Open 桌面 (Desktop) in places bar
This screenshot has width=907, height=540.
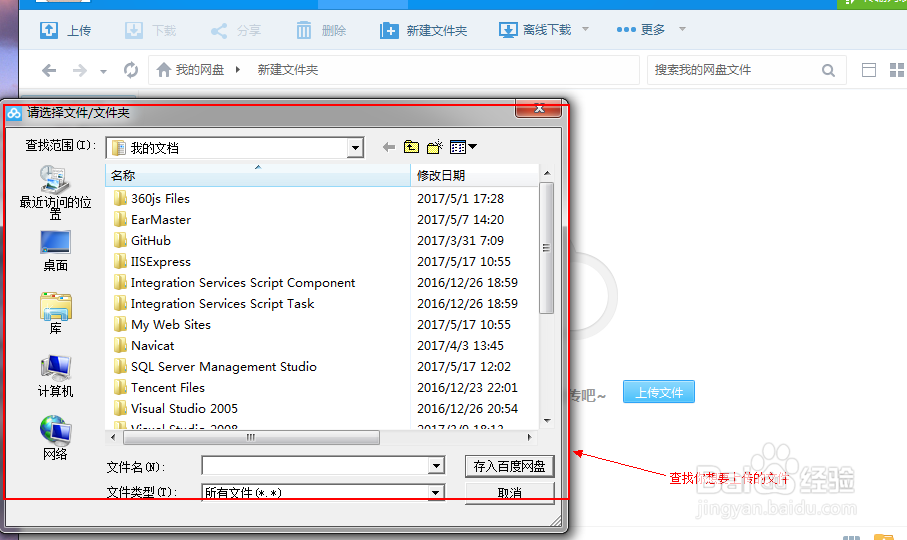(x=55, y=251)
